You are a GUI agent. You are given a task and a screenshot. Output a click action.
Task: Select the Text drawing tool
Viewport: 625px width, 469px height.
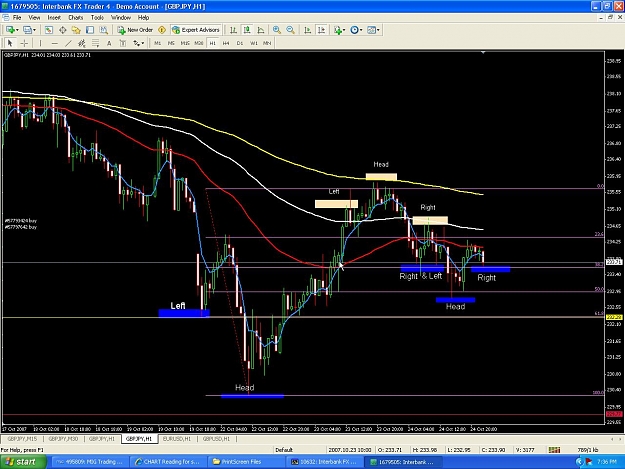tap(109, 43)
